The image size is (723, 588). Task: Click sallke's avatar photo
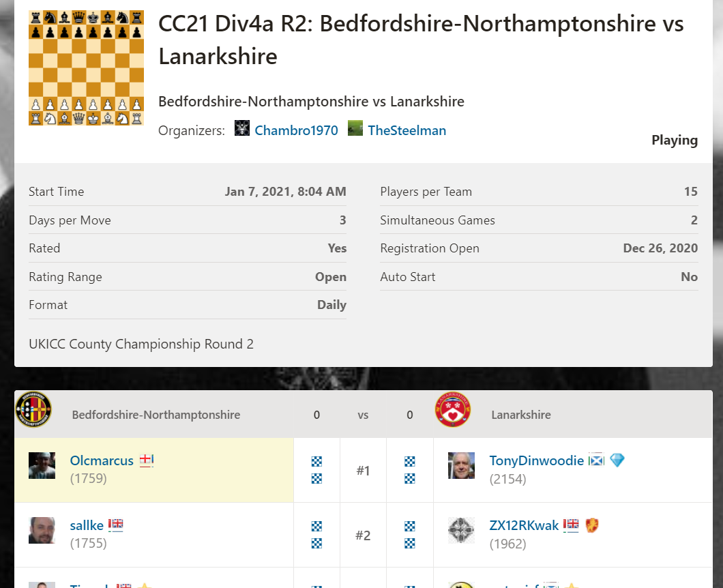[42, 530]
